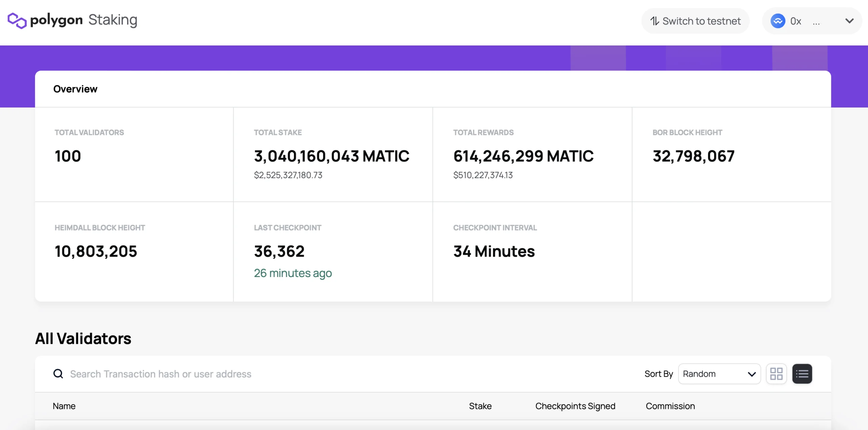Click the Stake column header
This screenshot has height=430, width=868.
coord(480,406)
